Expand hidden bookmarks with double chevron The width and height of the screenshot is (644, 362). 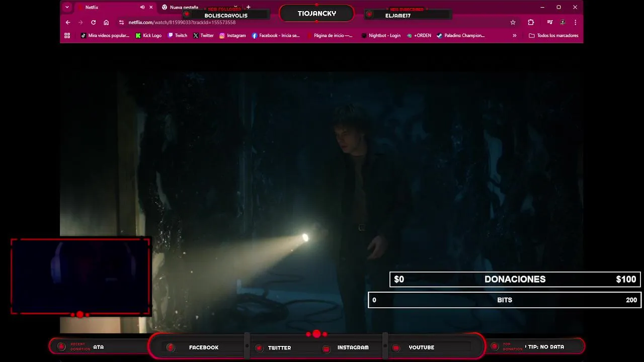[x=514, y=35]
